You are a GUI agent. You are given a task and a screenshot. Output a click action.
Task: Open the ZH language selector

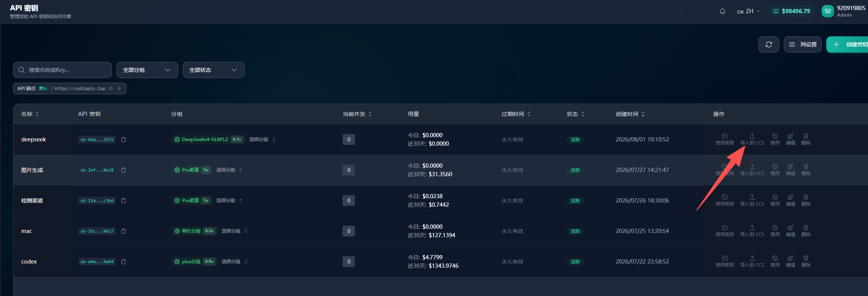pos(748,11)
